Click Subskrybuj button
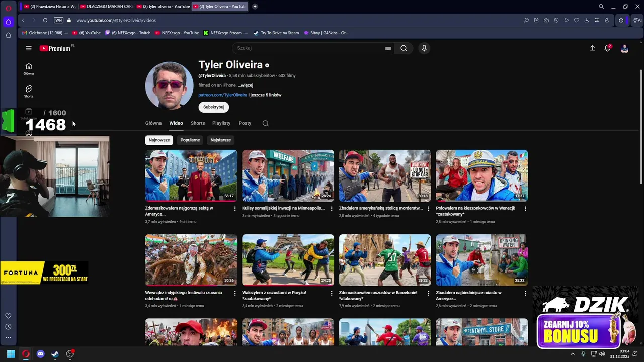The height and width of the screenshot is (362, 644). [214, 107]
